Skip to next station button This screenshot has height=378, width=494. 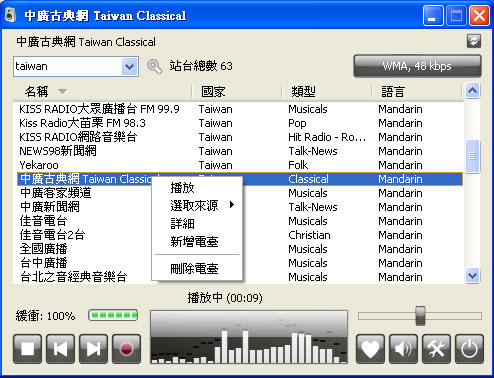coord(93,349)
